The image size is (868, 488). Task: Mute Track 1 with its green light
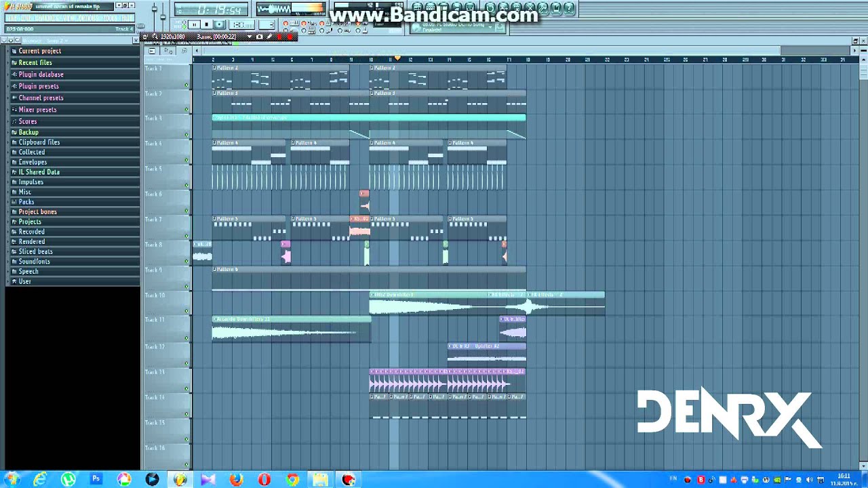tap(186, 85)
